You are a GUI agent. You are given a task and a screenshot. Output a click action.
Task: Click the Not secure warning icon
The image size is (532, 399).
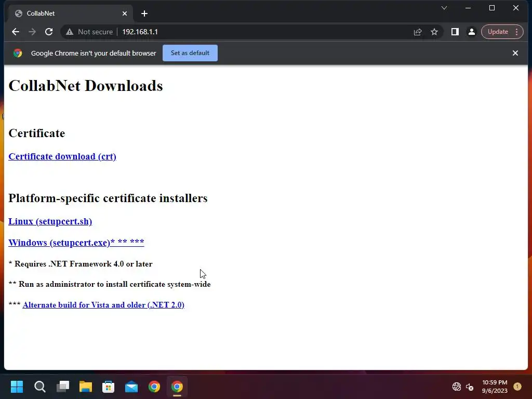tap(70, 32)
